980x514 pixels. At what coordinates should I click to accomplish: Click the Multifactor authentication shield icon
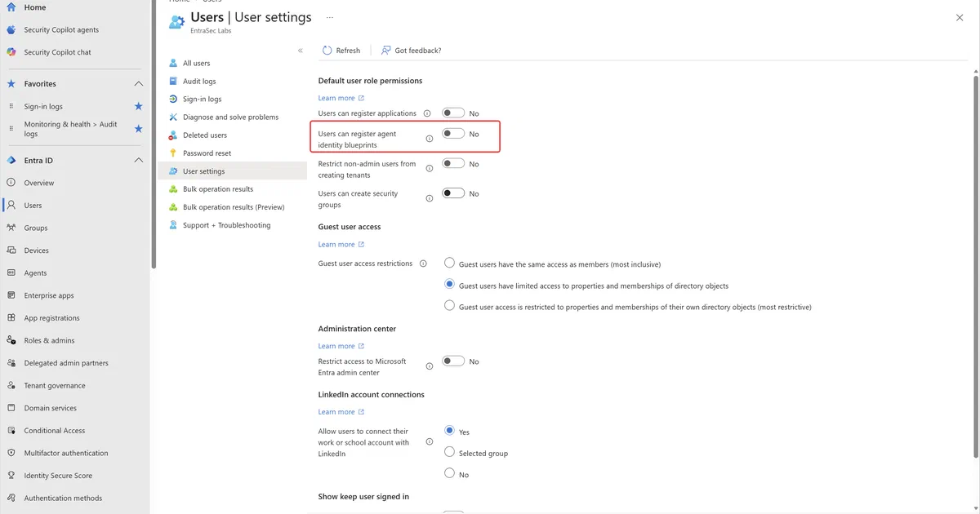pyautogui.click(x=11, y=453)
